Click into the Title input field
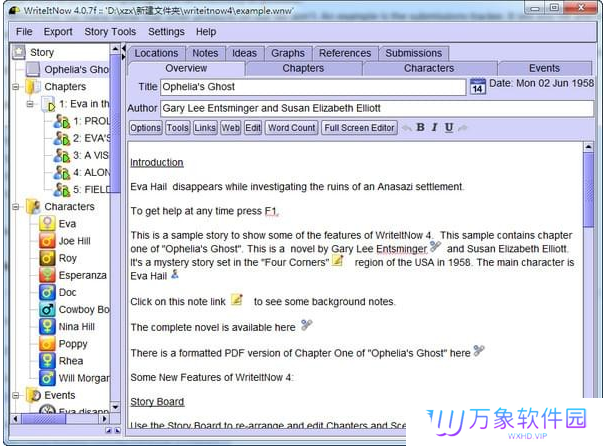The height and width of the screenshot is (448, 606). 313,87
